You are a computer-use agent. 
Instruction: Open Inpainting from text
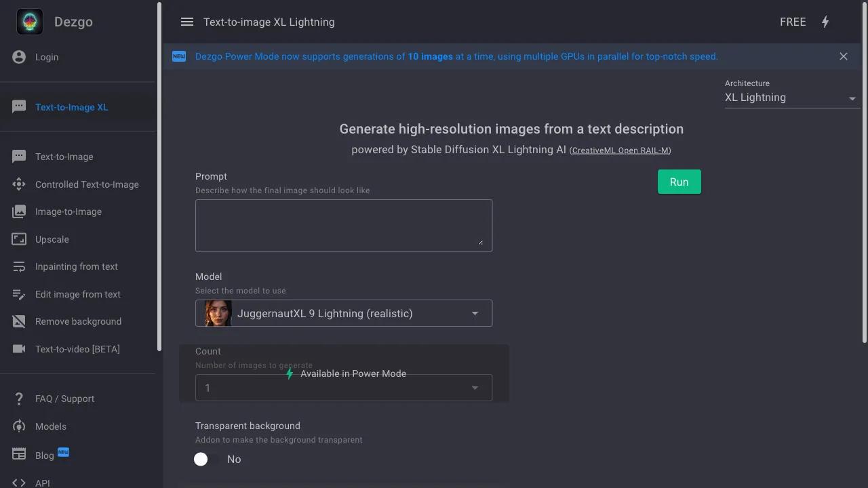point(77,266)
